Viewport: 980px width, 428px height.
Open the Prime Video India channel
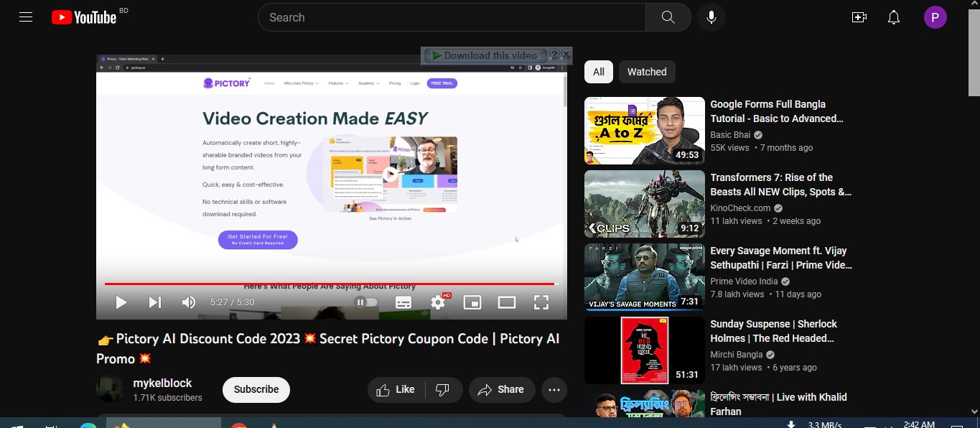click(744, 282)
